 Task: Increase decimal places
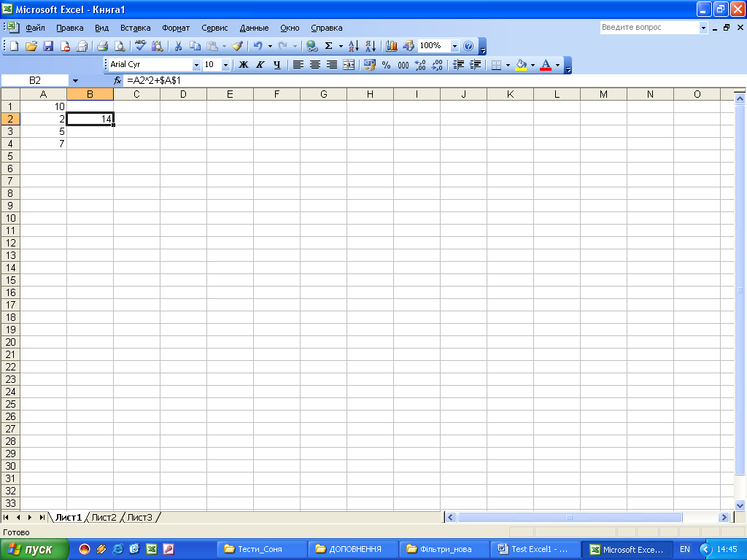point(420,65)
